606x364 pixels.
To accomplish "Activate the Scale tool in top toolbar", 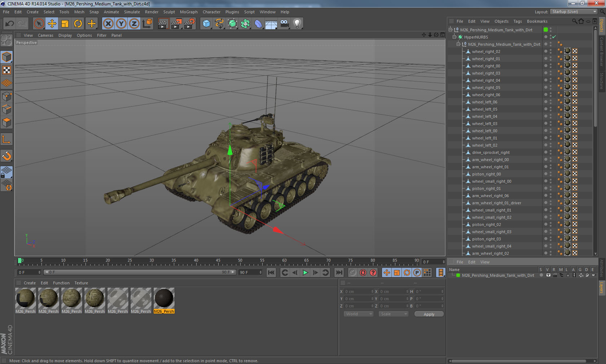I will coord(65,24).
